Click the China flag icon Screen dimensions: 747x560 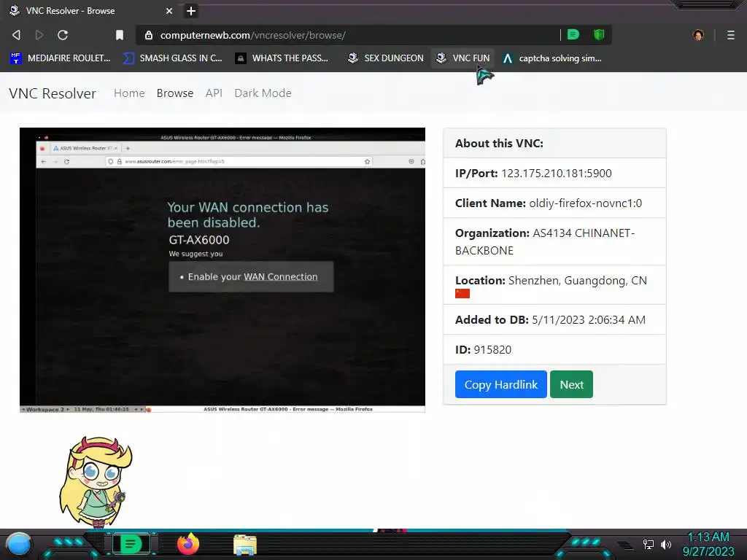pos(462,293)
